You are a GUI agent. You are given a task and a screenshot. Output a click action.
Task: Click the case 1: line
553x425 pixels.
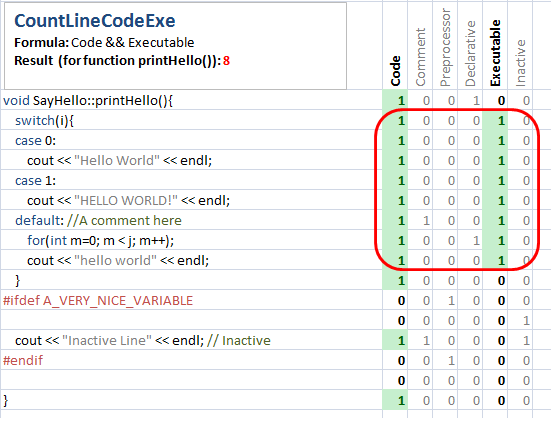[x=35, y=181]
